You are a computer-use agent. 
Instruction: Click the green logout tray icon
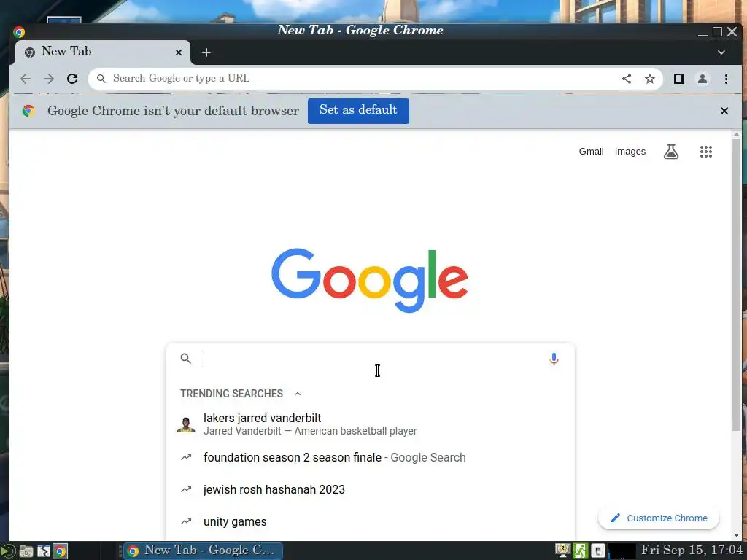(580, 551)
